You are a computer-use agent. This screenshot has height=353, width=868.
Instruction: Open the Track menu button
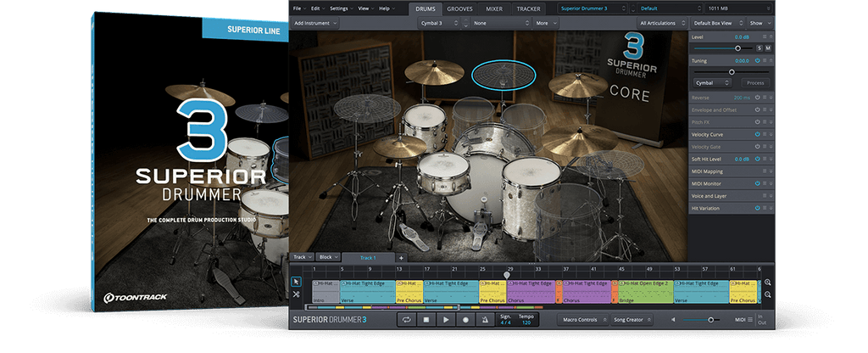(303, 257)
